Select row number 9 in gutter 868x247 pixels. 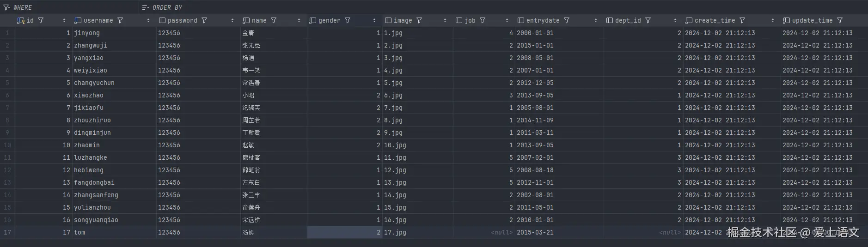point(7,133)
